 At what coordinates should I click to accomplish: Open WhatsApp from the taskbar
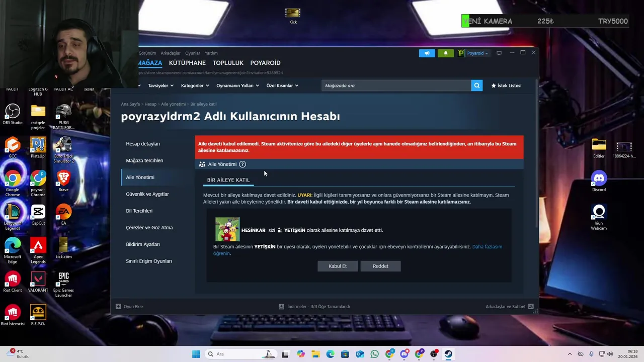click(x=374, y=354)
